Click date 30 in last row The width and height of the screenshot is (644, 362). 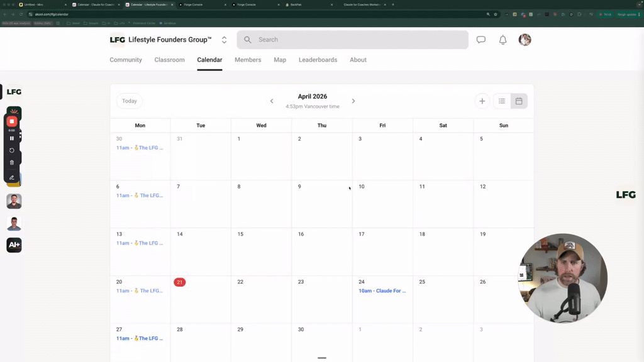(x=301, y=329)
